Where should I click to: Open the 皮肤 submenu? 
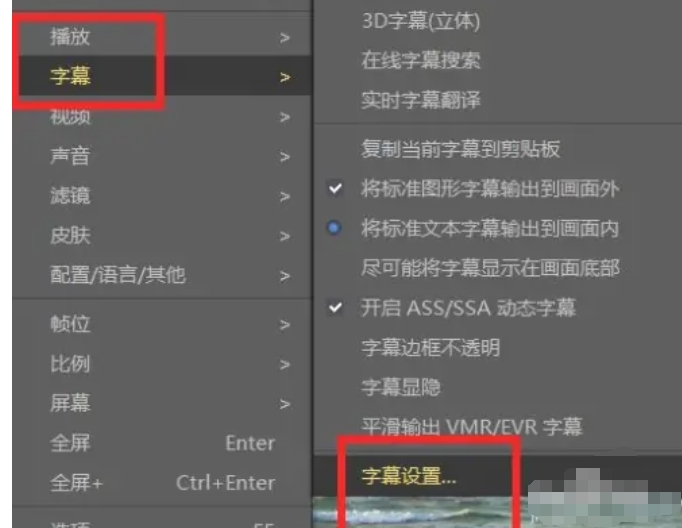pos(162,236)
